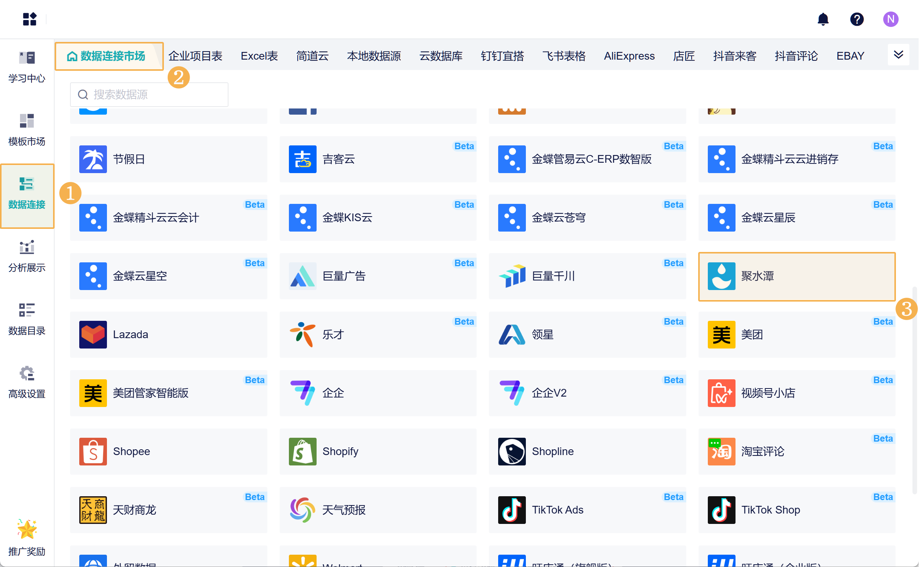Go to 模板市场 sidebar item
Image resolution: width=924 pixels, height=567 pixels.
(27, 130)
